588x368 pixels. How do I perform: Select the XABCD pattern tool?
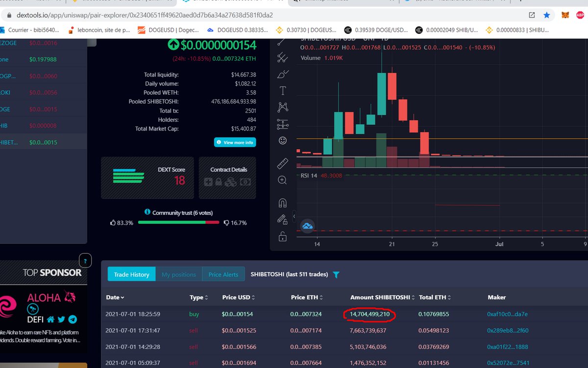click(x=282, y=107)
